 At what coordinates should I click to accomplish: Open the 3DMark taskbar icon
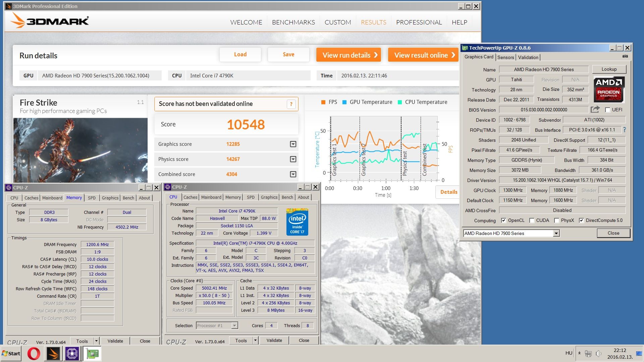click(x=53, y=354)
